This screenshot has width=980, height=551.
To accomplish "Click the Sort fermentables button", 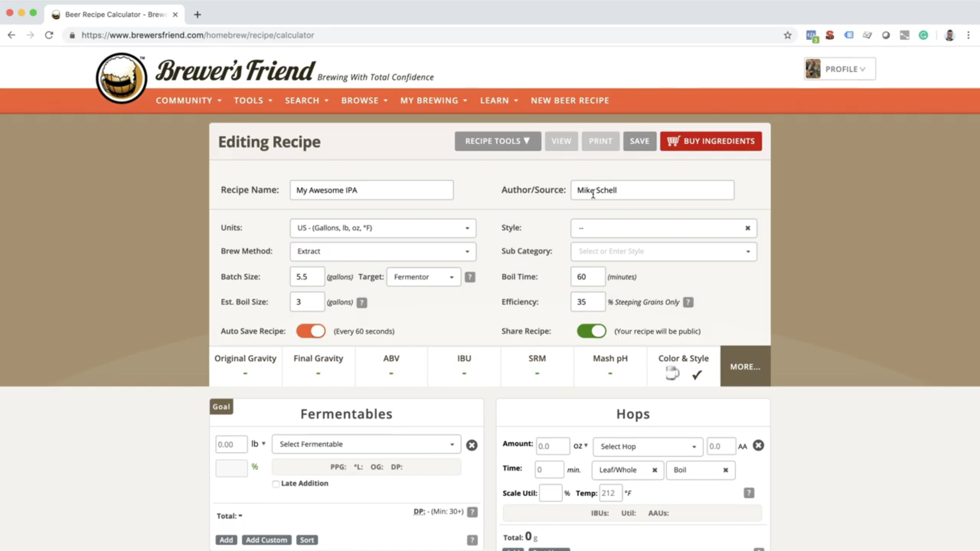I will point(307,540).
